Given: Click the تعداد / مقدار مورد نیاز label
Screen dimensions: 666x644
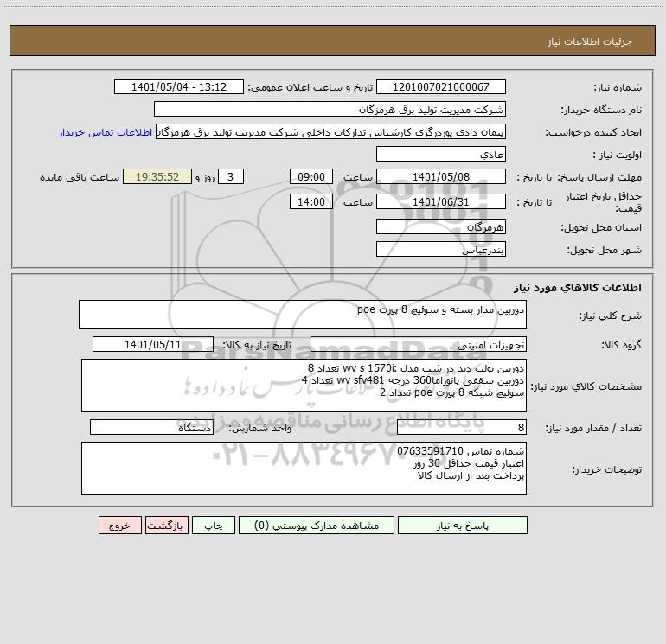Looking at the screenshot, I should [x=593, y=429].
